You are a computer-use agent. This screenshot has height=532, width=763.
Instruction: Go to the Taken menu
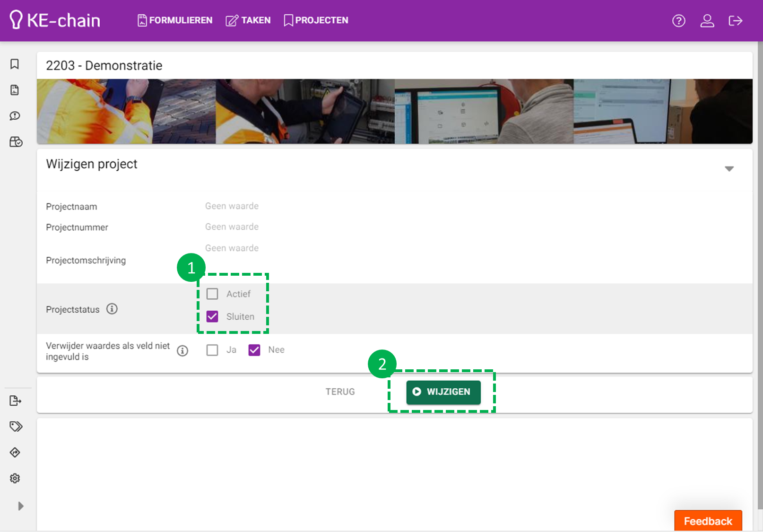(248, 20)
